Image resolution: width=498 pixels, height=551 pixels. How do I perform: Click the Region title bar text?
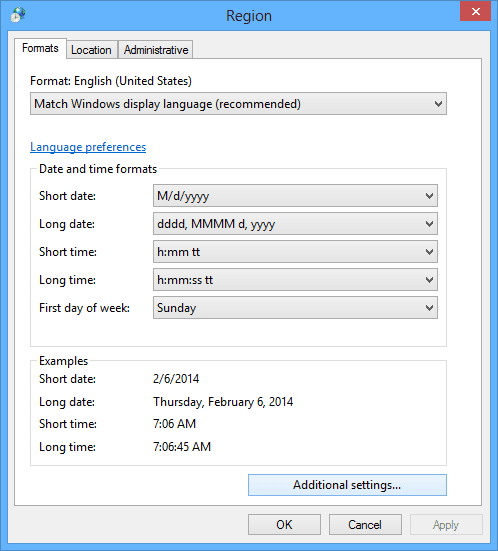coord(249,16)
